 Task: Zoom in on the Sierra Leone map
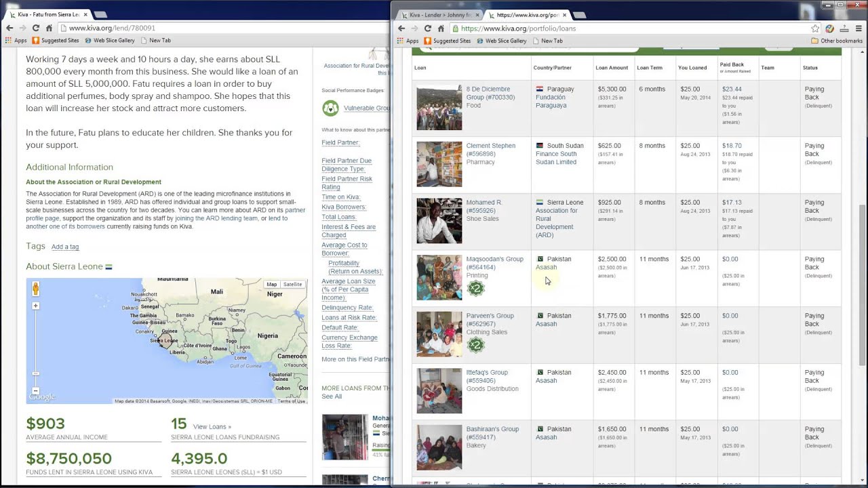click(35, 306)
